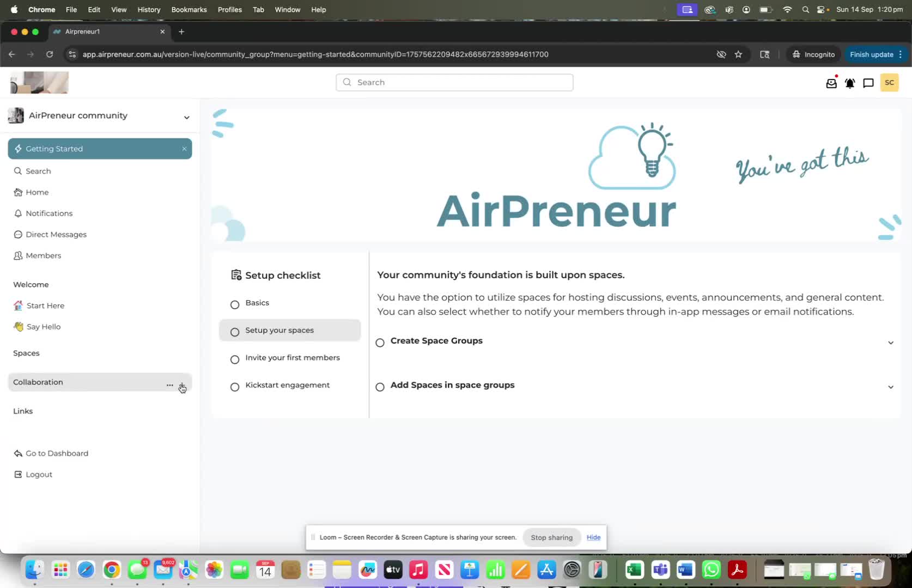Click the browser Forward arrow
Screen dimensions: 912x588
tap(31, 54)
